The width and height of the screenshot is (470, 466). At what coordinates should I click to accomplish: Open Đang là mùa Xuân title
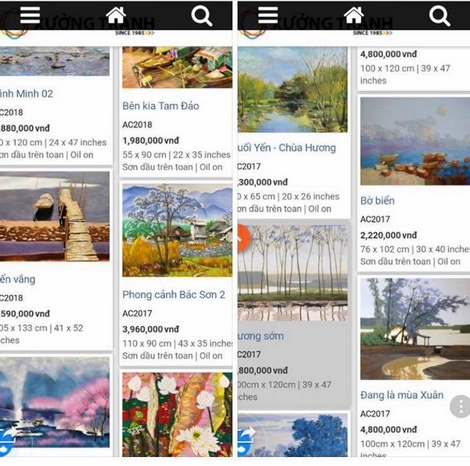pyautogui.click(x=402, y=395)
